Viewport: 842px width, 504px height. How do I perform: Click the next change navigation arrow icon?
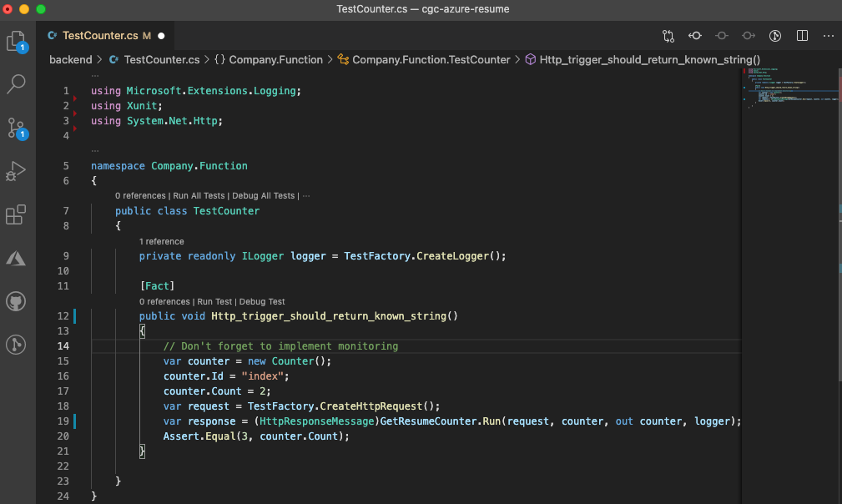coord(749,36)
